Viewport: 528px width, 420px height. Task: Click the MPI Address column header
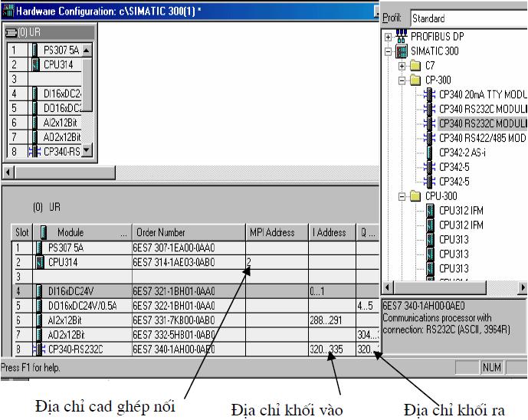point(277,232)
